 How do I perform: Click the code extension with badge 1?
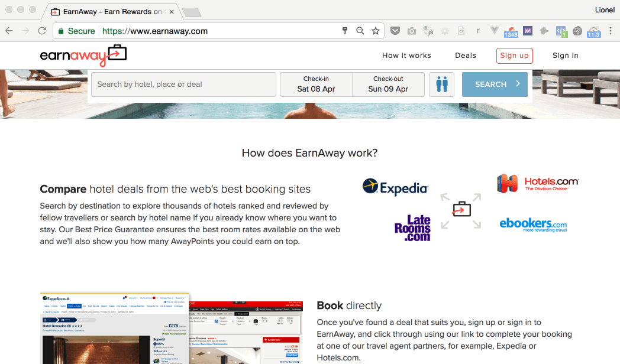click(x=561, y=31)
